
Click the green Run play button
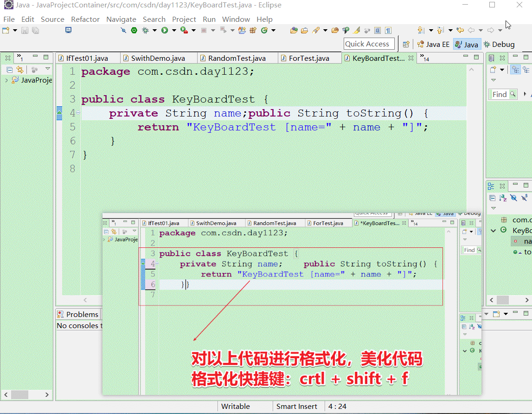165,30
